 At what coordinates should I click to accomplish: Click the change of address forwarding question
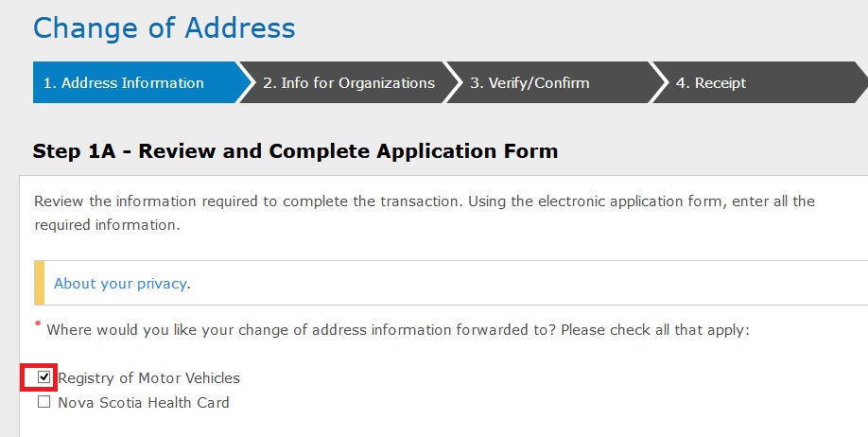[x=284, y=331]
